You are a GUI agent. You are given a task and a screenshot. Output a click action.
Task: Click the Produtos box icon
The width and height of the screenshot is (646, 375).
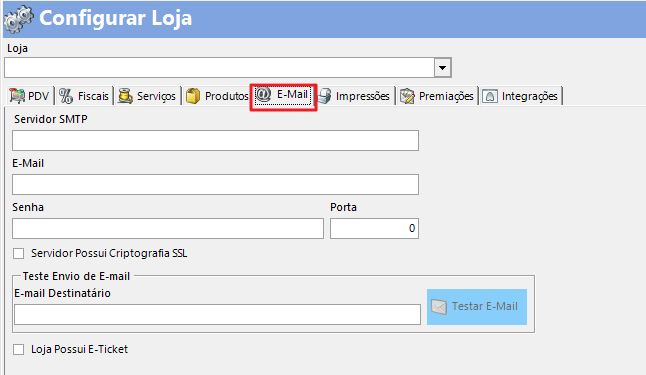click(193, 96)
